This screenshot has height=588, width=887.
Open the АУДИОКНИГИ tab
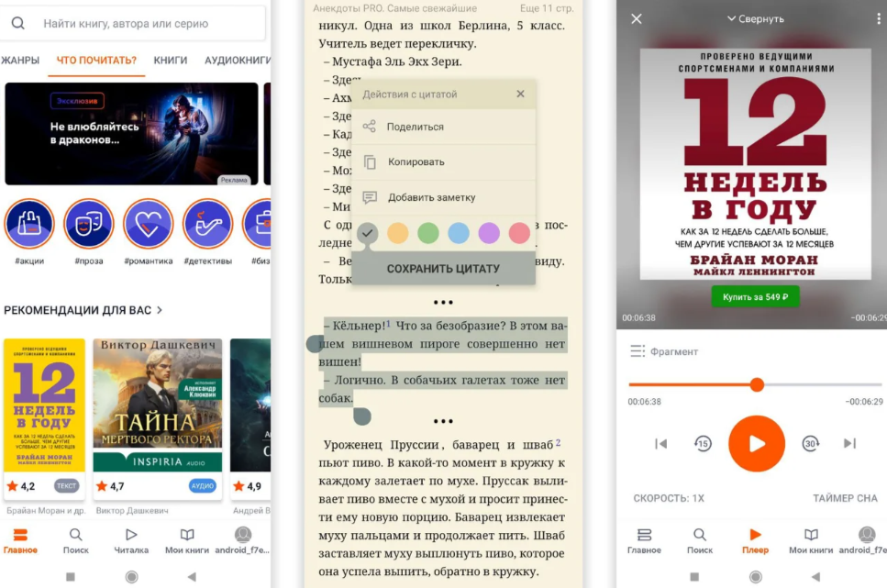tap(238, 60)
